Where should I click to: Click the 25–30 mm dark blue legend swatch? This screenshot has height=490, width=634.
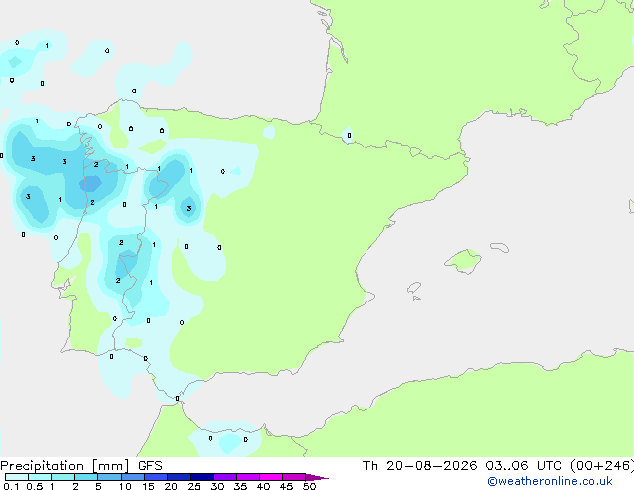(x=202, y=477)
